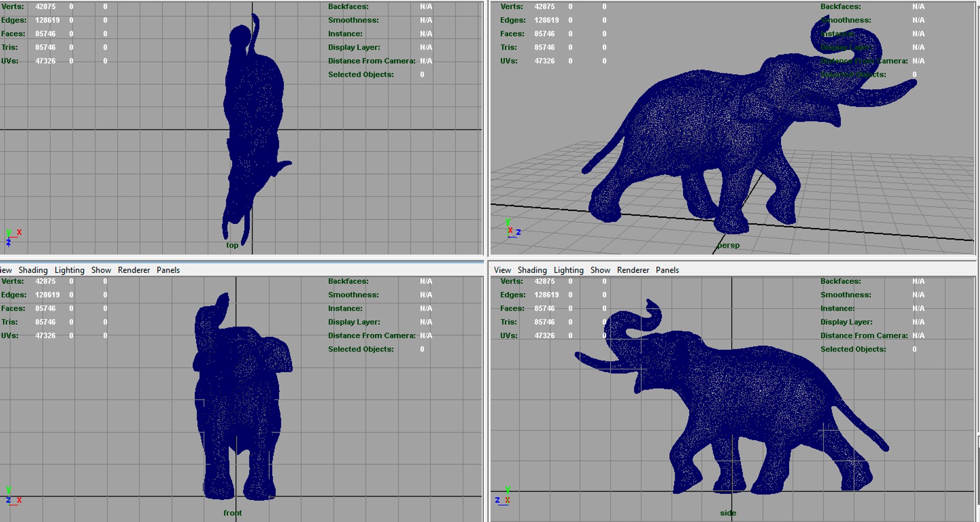
Task: Click 'Selected Objects:' in top view HUD
Action: point(361,74)
